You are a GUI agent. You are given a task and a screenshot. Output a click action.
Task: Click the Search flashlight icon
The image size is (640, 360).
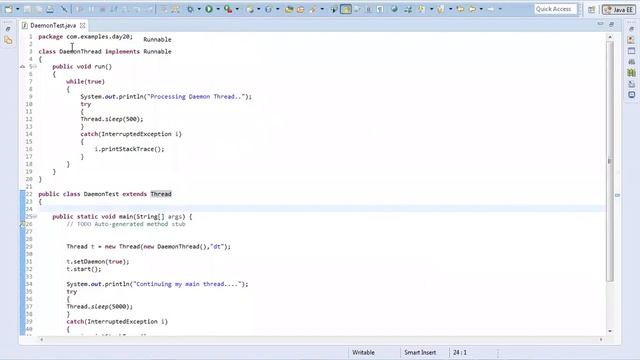313,9
